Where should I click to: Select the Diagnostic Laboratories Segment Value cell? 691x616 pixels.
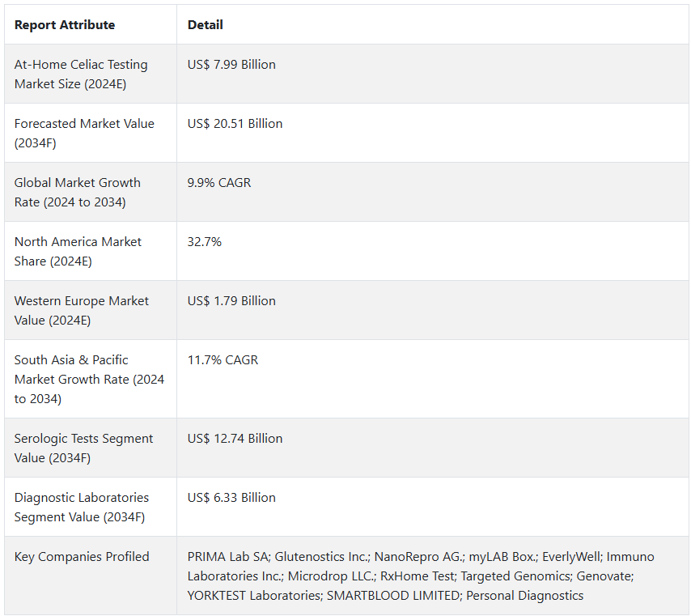[x=82, y=508]
